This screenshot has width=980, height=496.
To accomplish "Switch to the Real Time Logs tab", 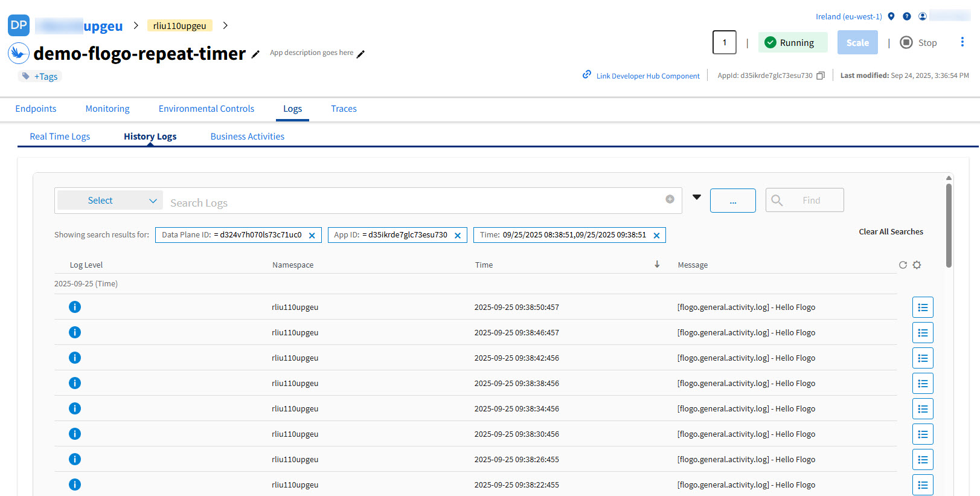I will click(60, 137).
